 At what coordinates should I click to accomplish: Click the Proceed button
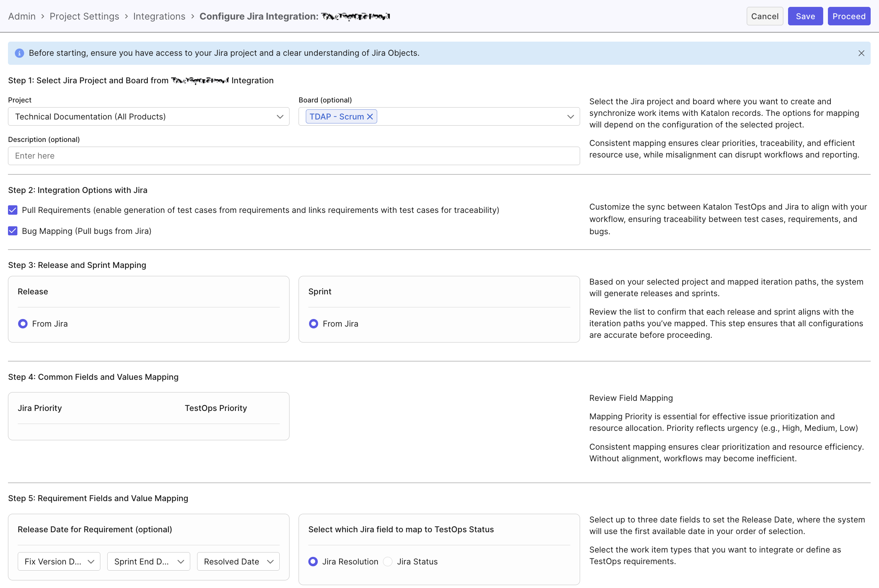click(x=849, y=16)
